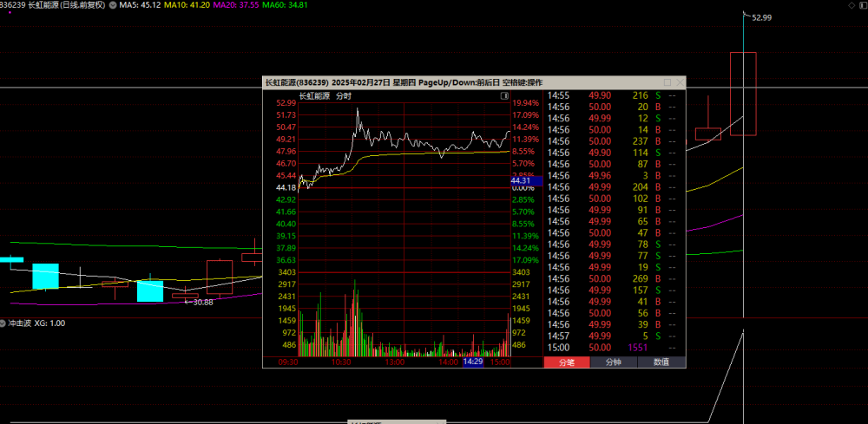Viewport: 868px width, 424px height.
Task: Select the 49.96 3 B tick row
Action: 612,176
